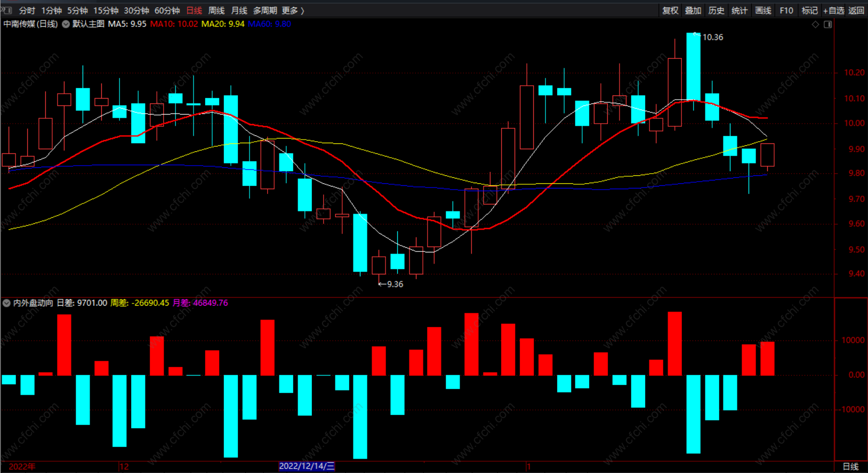This screenshot has height=473, width=868.
Task: Click the 12 month marker on time axis
Action: 124,467
